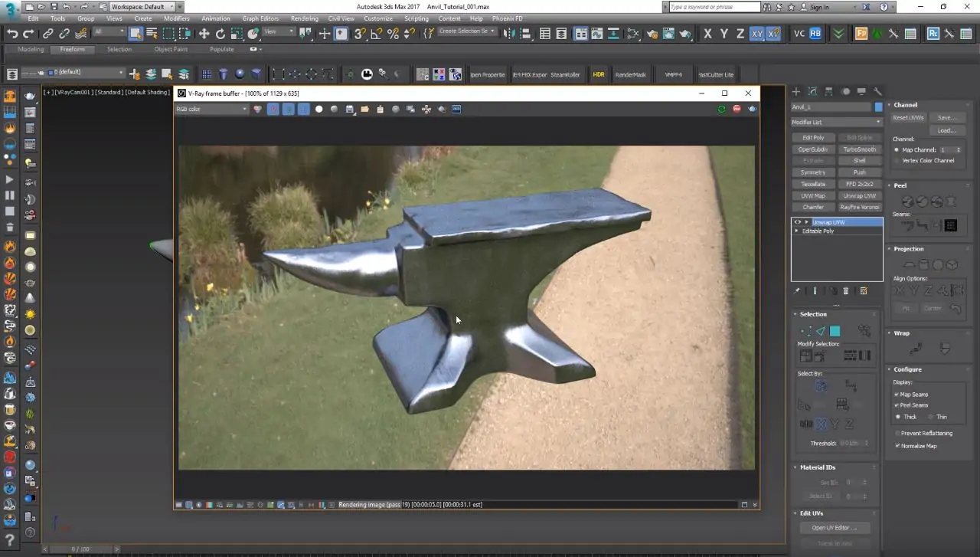Click the Anvil_1 object name field
Viewport: 980px width, 557px height.
[x=831, y=107]
